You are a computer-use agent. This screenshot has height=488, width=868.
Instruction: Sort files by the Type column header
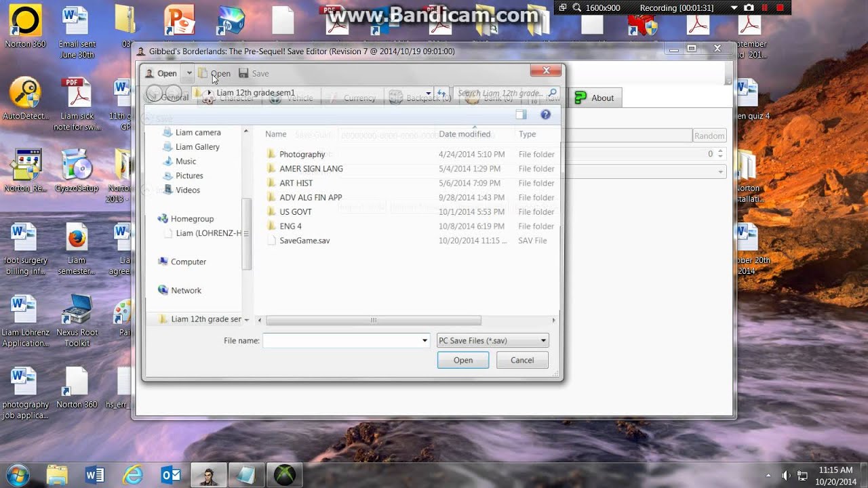[x=528, y=134]
